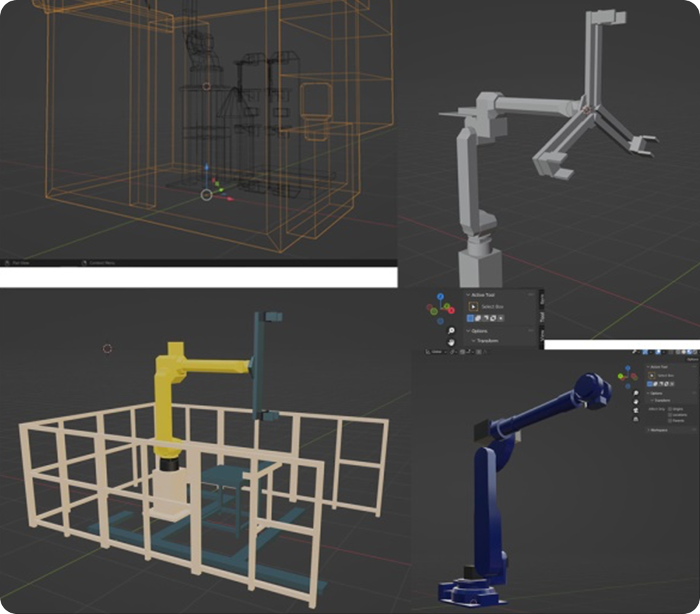700x614 pixels.
Task: Switch to View tab in gray robot sidebar
Action: [542, 336]
